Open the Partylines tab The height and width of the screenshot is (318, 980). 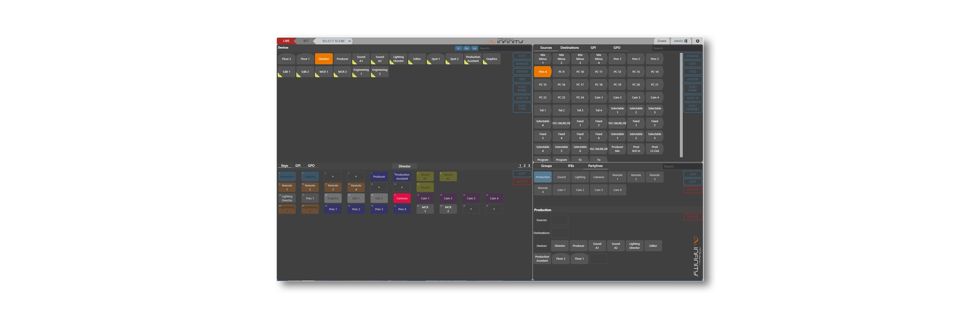[595, 166]
